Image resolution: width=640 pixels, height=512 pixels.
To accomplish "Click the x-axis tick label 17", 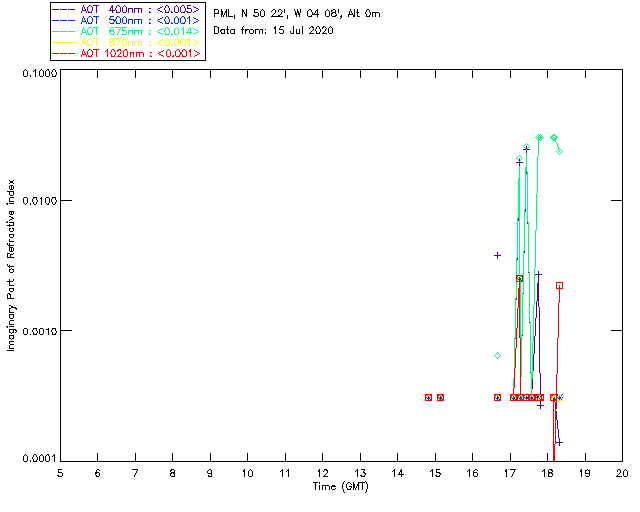I will point(510,474).
